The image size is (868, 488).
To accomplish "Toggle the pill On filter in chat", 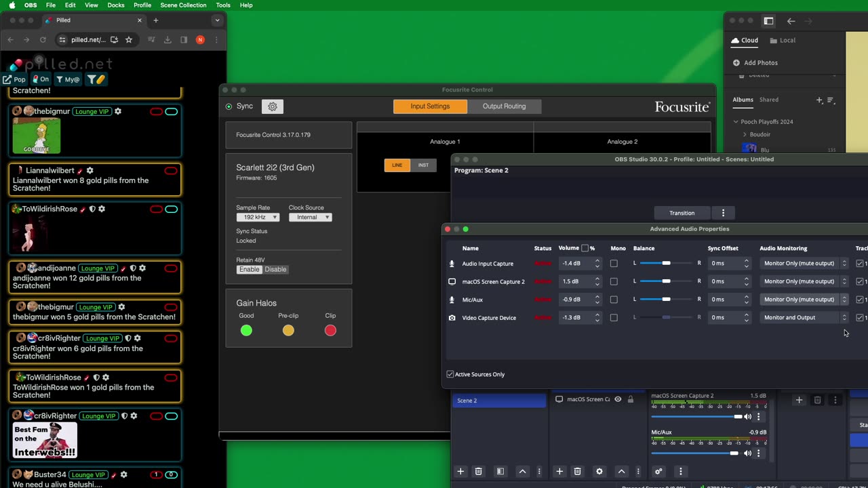I will [41, 79].
